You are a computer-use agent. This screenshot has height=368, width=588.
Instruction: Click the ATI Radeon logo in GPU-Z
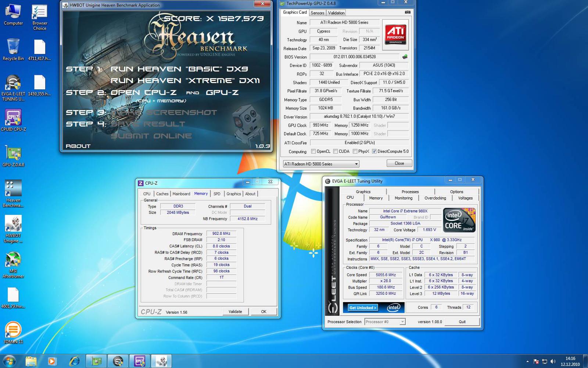pos(395,35)
